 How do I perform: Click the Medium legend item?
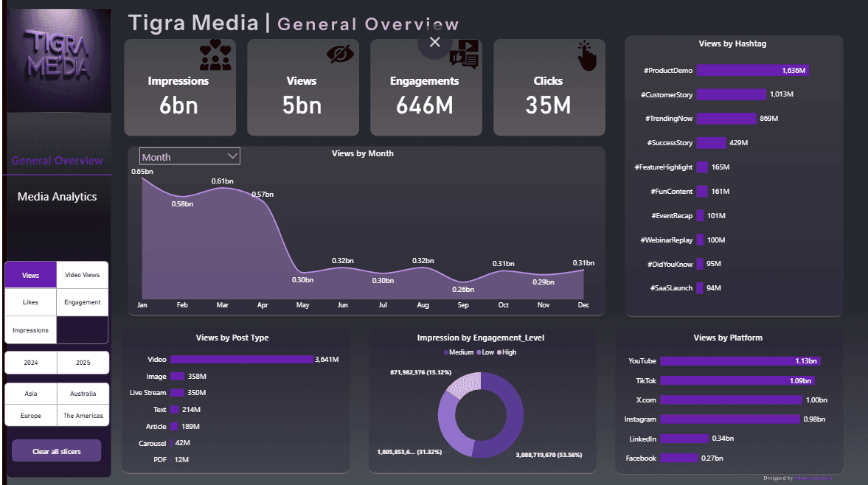(459, 352)
